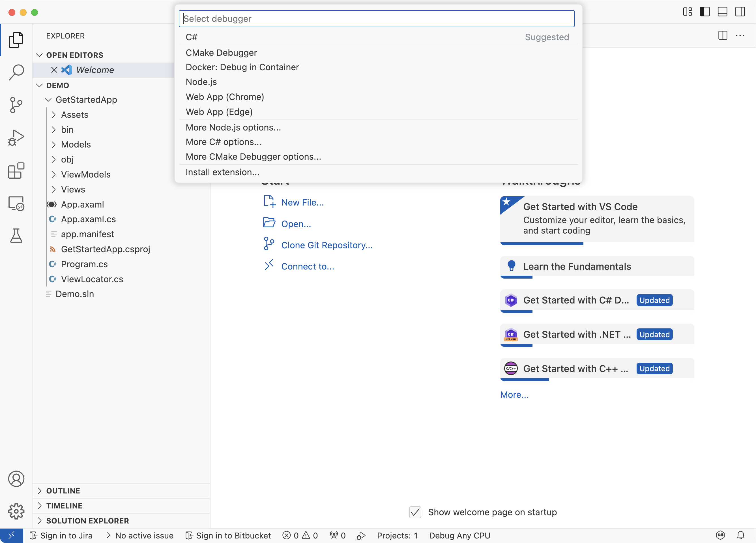Select the Node.js debugger option
This screenshot has width=756, height=543.
coord(201,82)
